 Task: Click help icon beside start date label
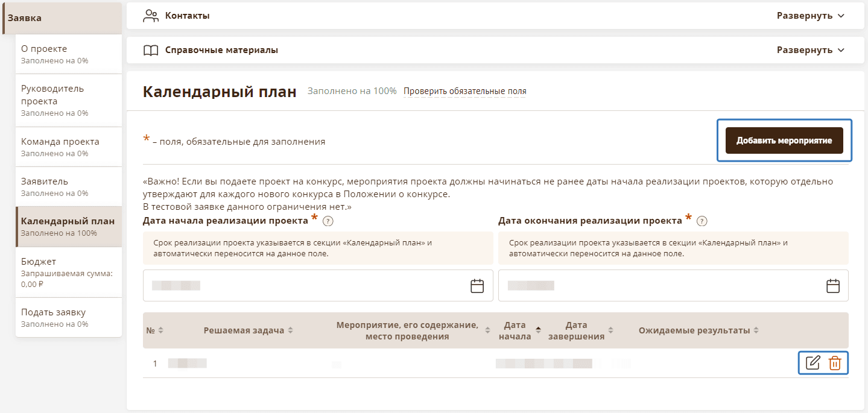tap(328, 221)
